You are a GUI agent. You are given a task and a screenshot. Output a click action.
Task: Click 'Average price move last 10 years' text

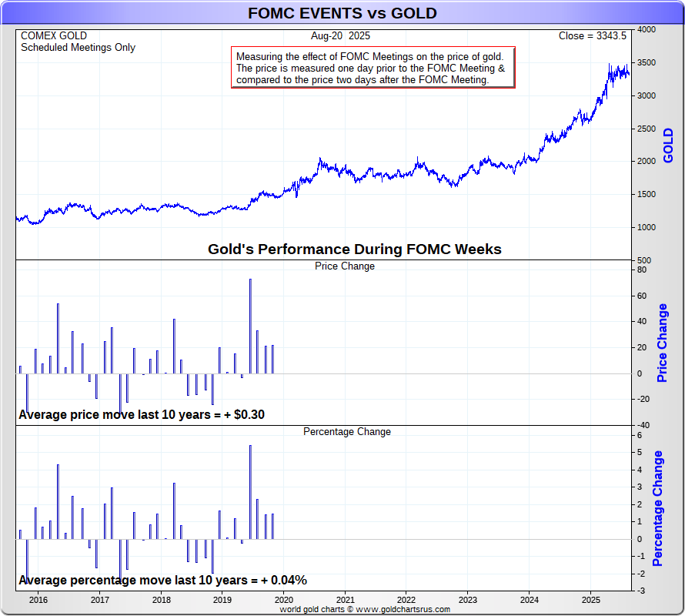142,414
